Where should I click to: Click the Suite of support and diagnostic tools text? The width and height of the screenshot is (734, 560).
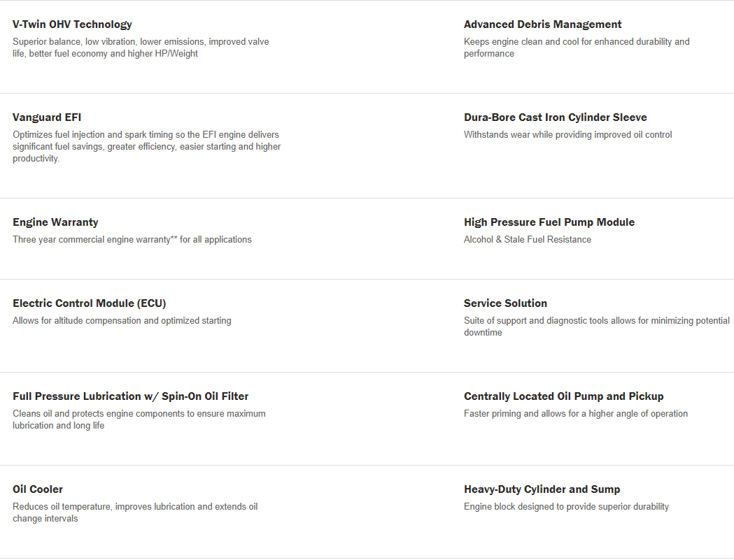(597, 326)
